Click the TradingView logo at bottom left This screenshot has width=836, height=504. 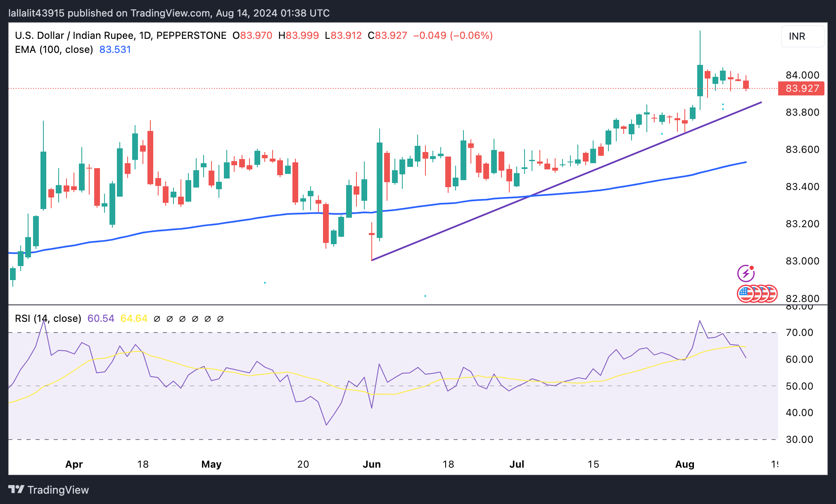[x=49, y=490]
